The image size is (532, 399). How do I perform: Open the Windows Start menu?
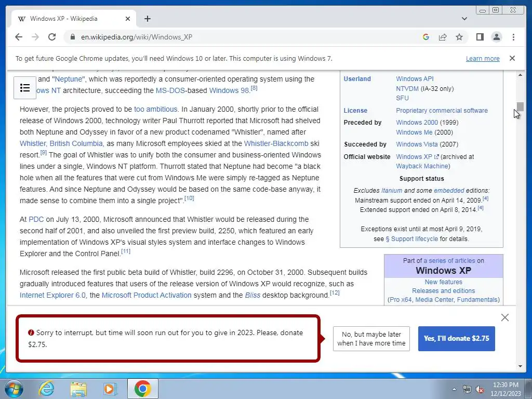click(14, 389)
